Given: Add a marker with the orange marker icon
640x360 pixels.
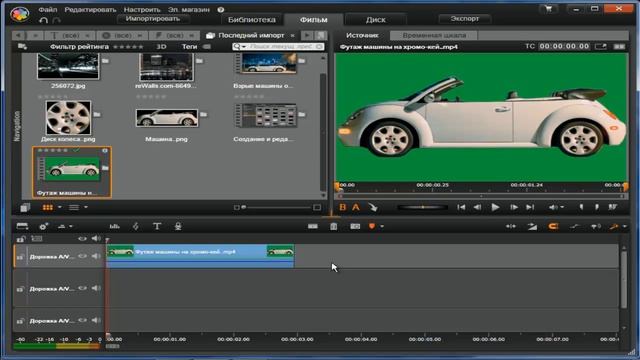Looking at the screenshot, I should [372, 226].
